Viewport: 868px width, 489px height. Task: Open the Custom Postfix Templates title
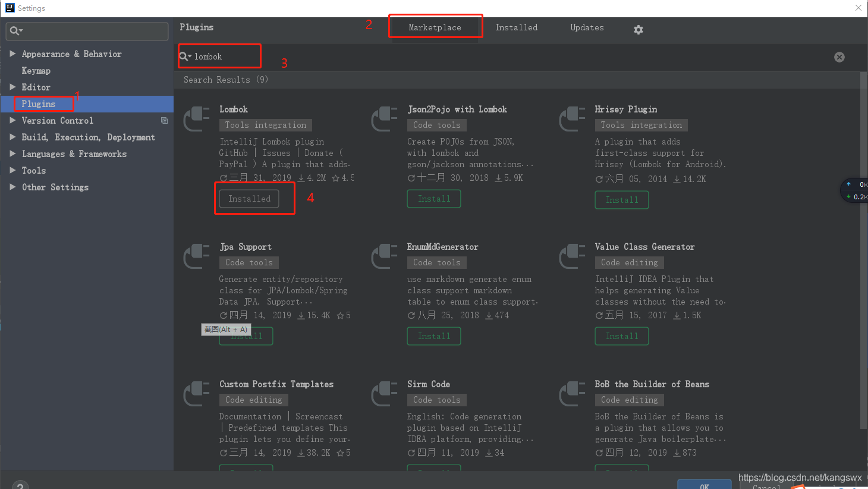[x=276, y=384]
